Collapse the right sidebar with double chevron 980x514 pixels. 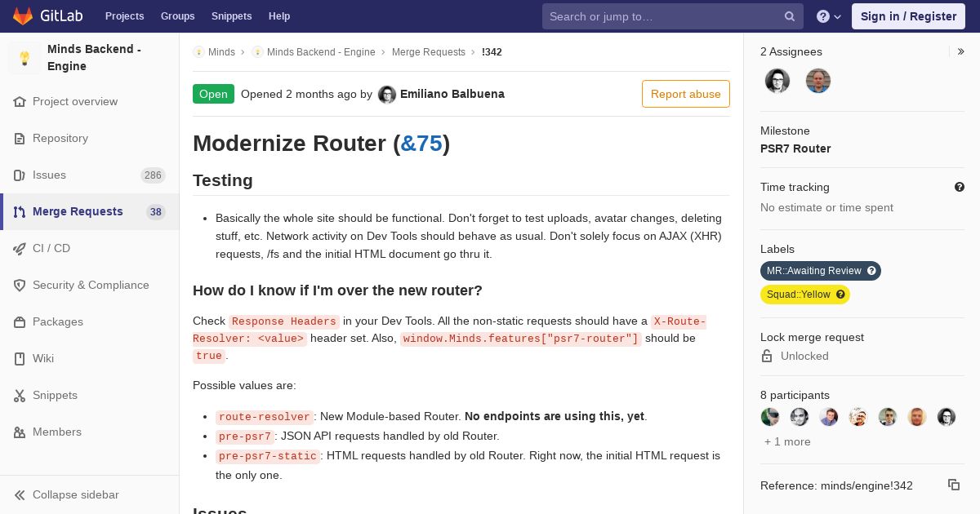coord(961,51)
